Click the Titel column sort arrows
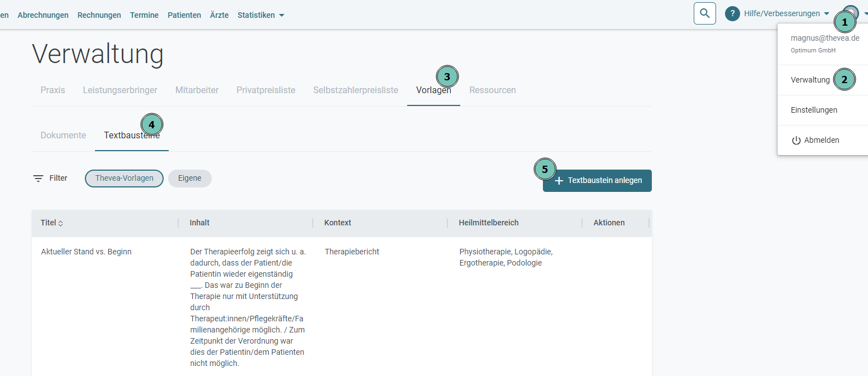Viewport: 868px width, 376px height. click(60, 223)
